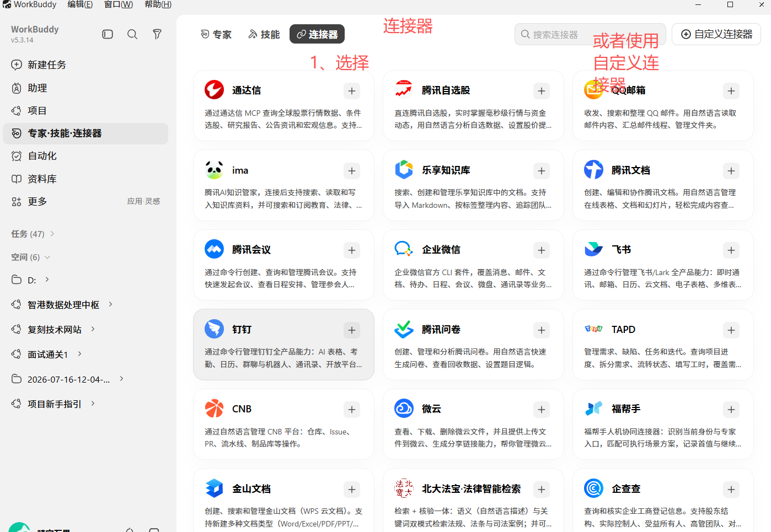Open the 腾讯问卷 connector card title
771x532 pixels.
click(x=441, y=329)
